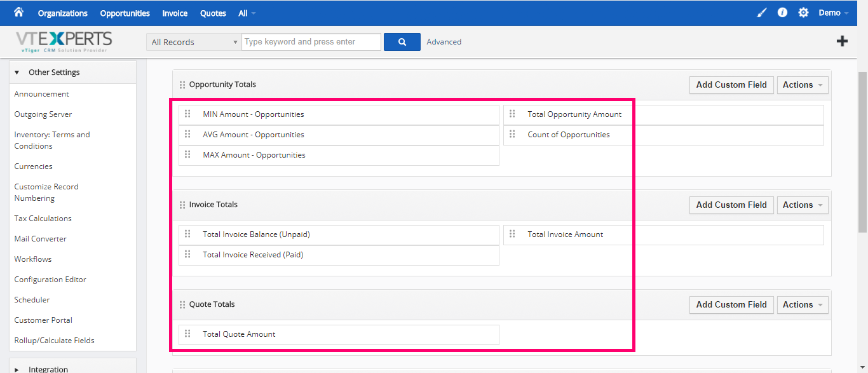
Task: Select the Total Quote Amount field
Action: click(x=339, y=334)
